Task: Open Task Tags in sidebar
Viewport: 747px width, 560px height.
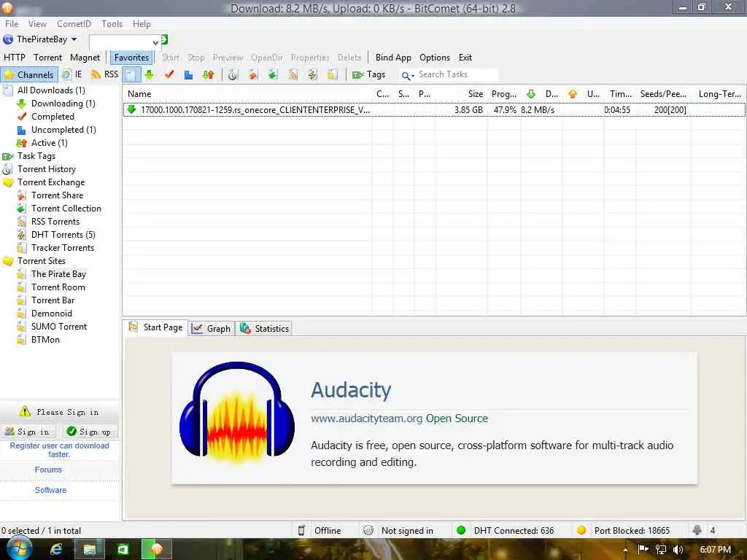Action: (36, 156)
